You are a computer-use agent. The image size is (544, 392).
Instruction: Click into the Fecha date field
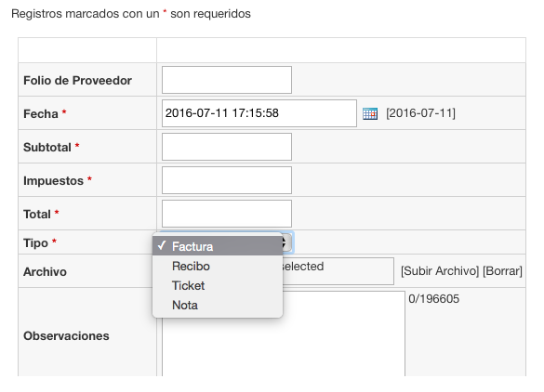click(259, 113)
